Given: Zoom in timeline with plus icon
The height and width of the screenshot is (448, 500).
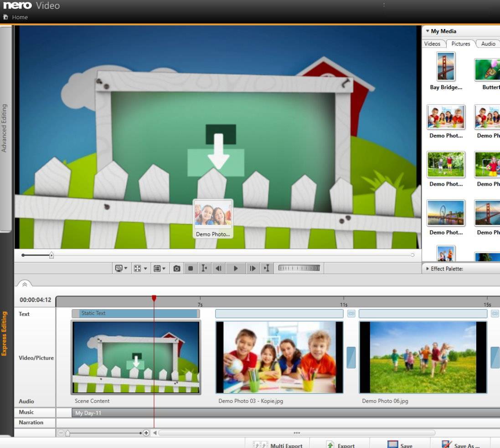Looking at the screenshot, I should coord(146,433).
